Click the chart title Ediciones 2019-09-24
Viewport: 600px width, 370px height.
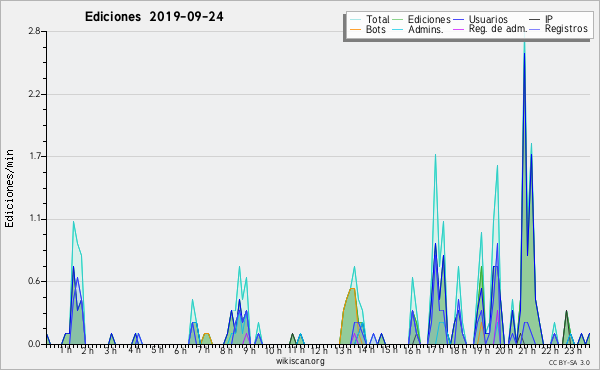point(154,17)
